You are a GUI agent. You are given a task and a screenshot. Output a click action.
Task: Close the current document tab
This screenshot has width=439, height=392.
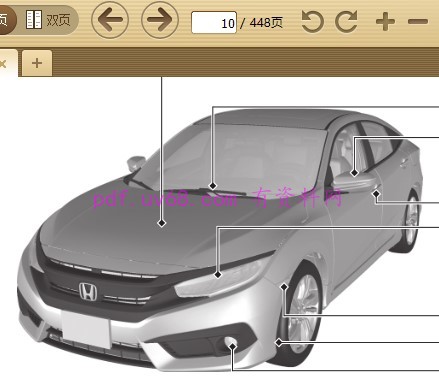tap(3, 63)
